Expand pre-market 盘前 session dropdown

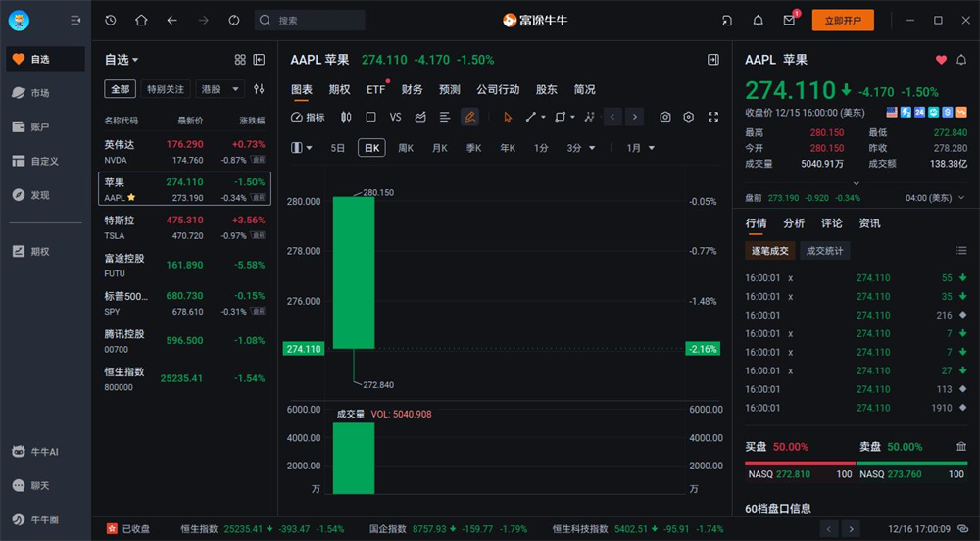(961, 198)
